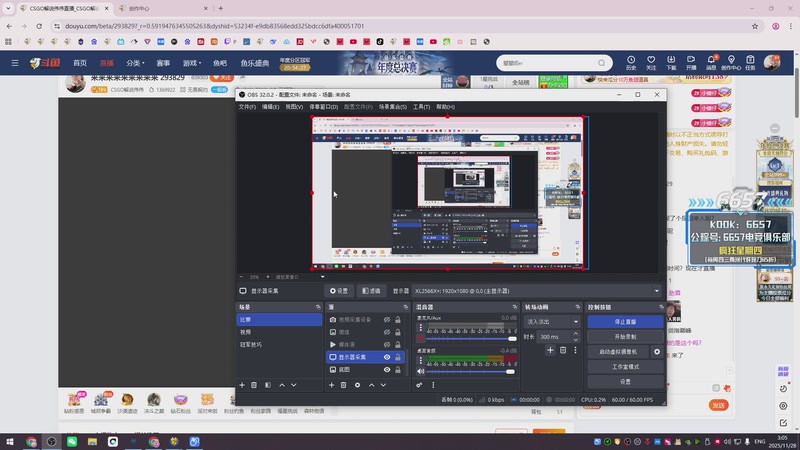
Task: Hide the 显示器采集 source via eye icon
Action: (x=387, y=357)
